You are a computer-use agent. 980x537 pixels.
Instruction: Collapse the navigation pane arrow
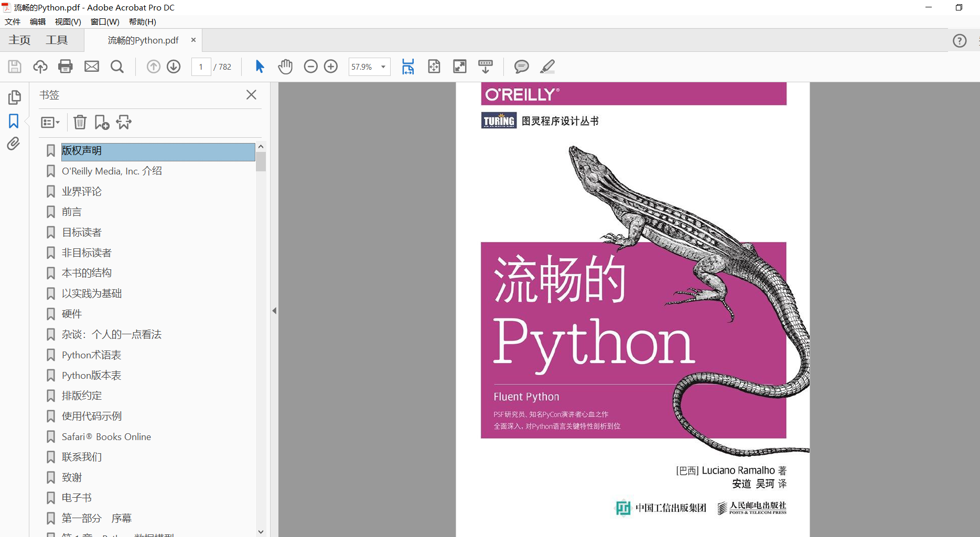[274, 311]
